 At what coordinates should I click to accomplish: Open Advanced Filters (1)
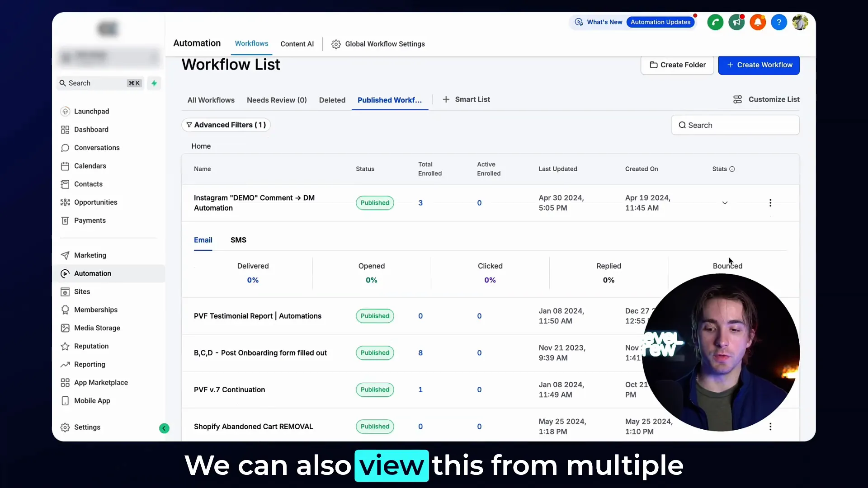pos(226,125)
